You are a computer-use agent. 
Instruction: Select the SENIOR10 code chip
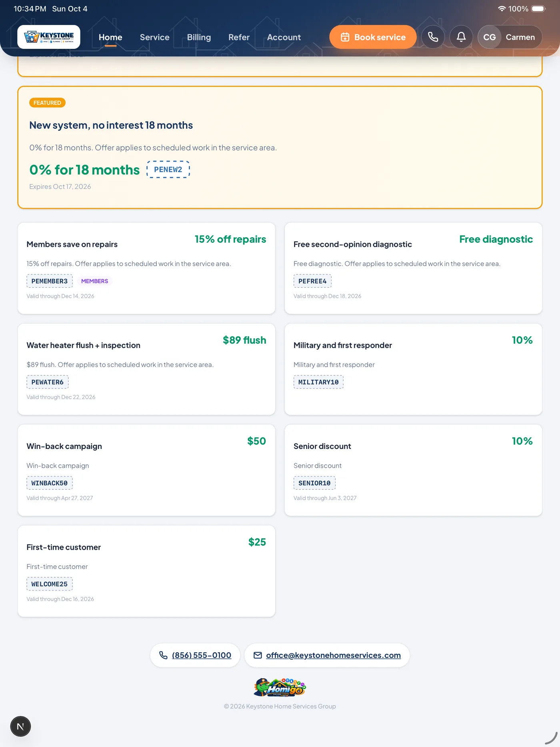pos(314,483)
